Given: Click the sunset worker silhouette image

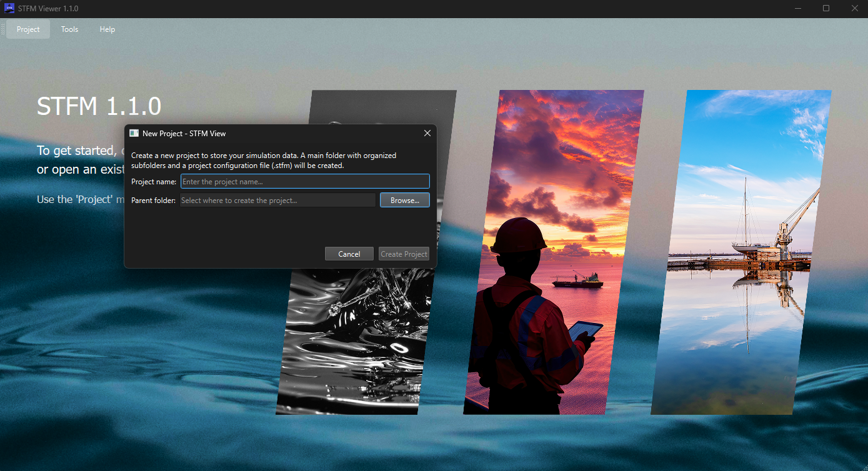Looking at the screenshot, I should click(554, 252).
